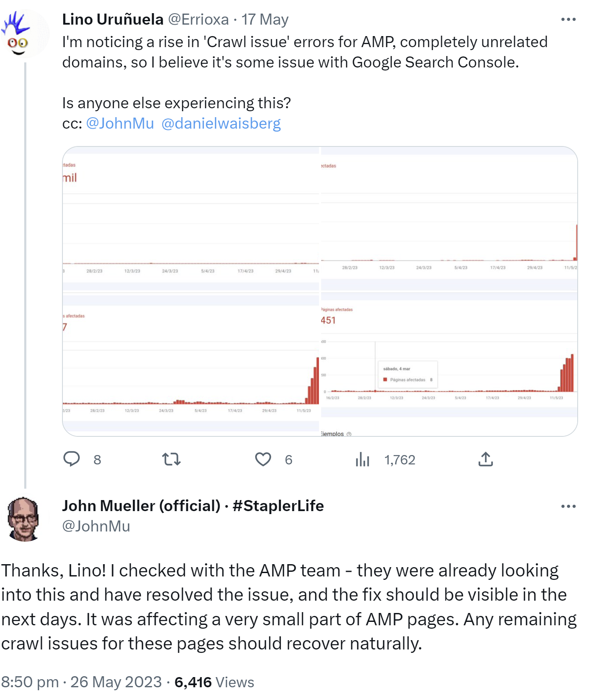Open the @danielwaisberg mention link
The height and width of the screenshot is (700, 590).
pyautogui.click(x=222, y=123)
